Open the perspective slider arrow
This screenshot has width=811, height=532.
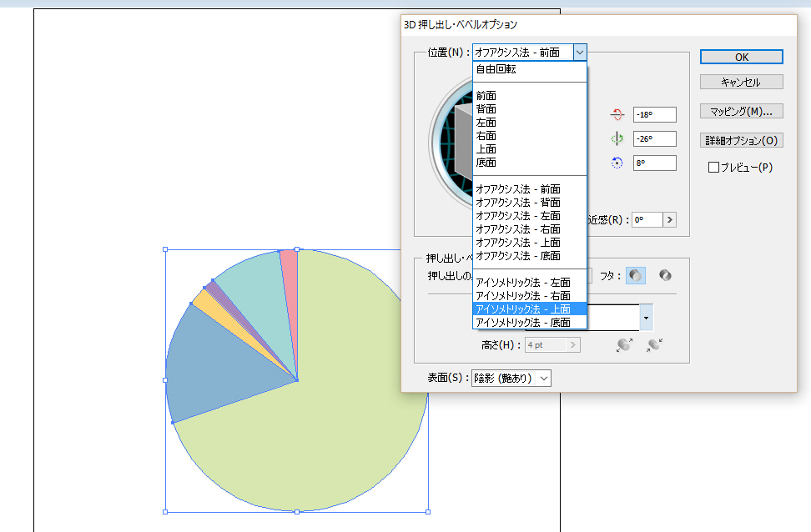[669, 220]
